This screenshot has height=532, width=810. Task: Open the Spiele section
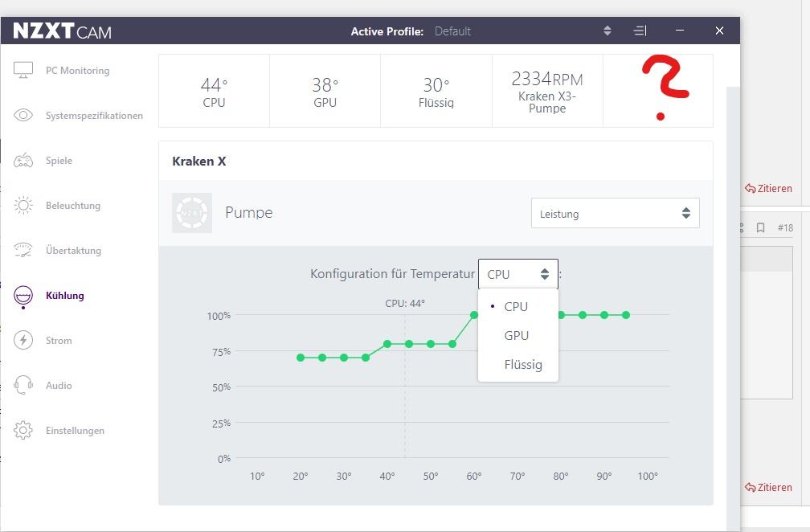click(59, 161)
